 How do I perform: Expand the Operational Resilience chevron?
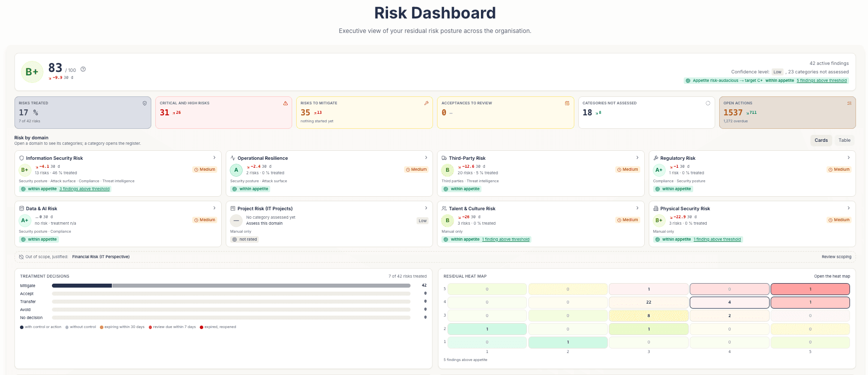click(x=426, y=158)
